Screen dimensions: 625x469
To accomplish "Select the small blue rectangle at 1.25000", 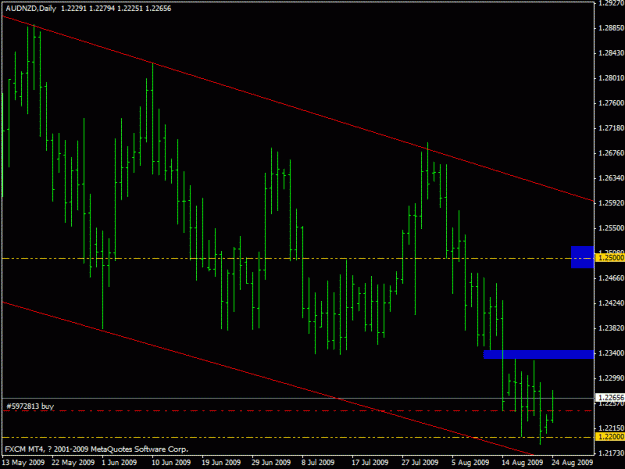I will [582, 257].
